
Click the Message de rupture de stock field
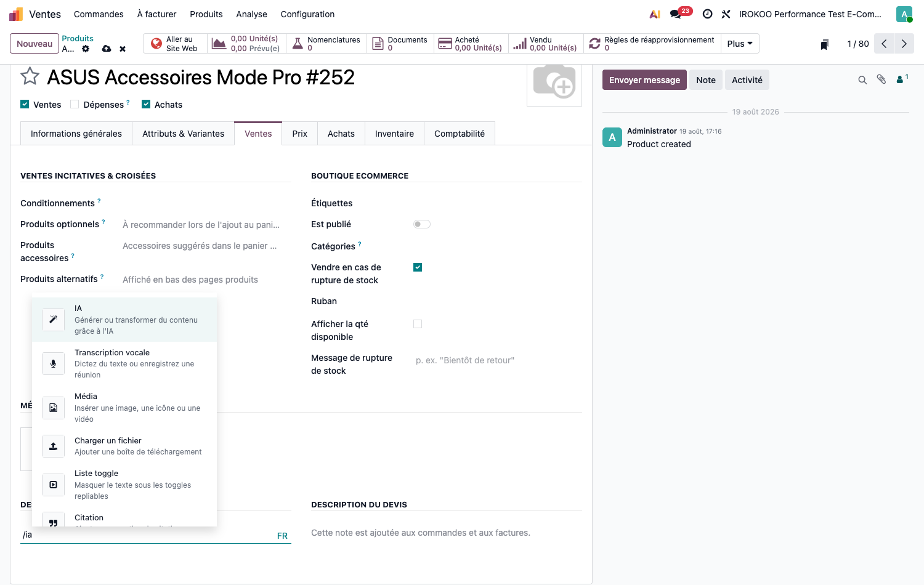(x=498, y=360)
